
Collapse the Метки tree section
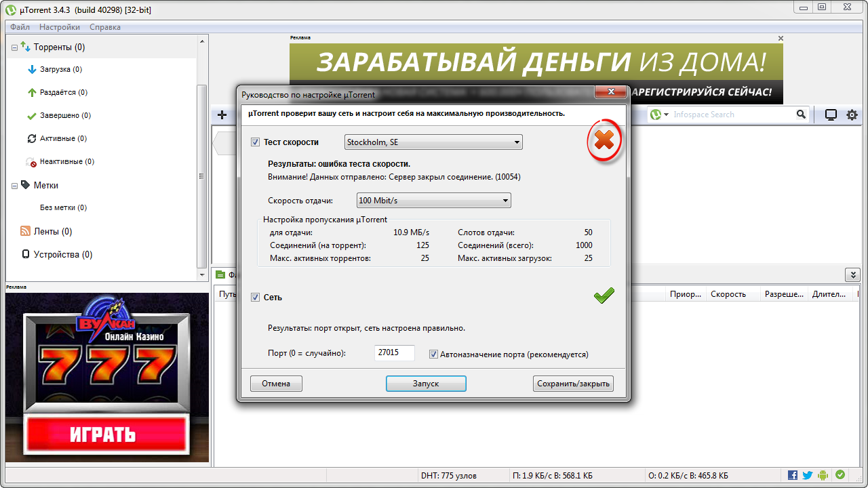(15, 186)
